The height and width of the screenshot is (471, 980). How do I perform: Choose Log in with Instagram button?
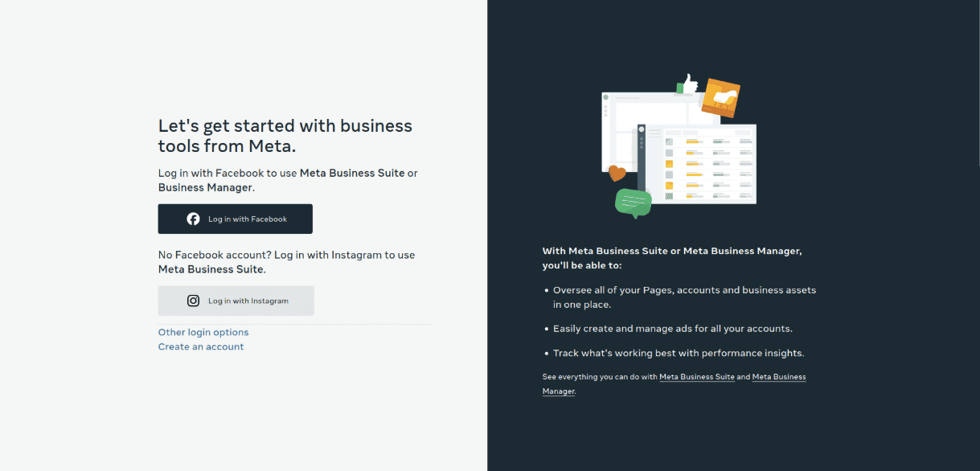[x=236, y=301]
